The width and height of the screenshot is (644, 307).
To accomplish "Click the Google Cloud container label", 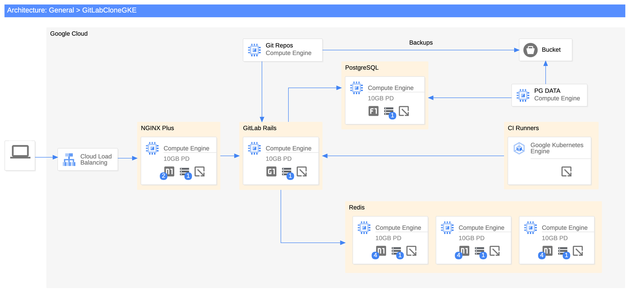I will (x=69, y=34).
